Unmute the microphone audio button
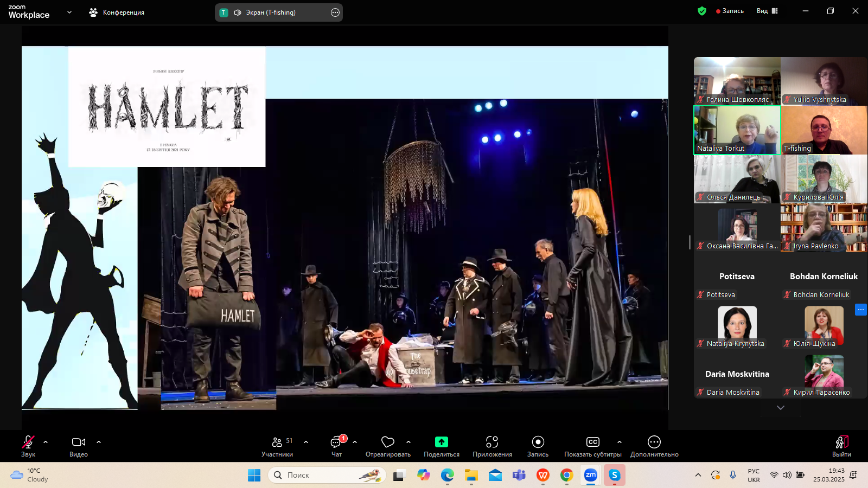 28,442
